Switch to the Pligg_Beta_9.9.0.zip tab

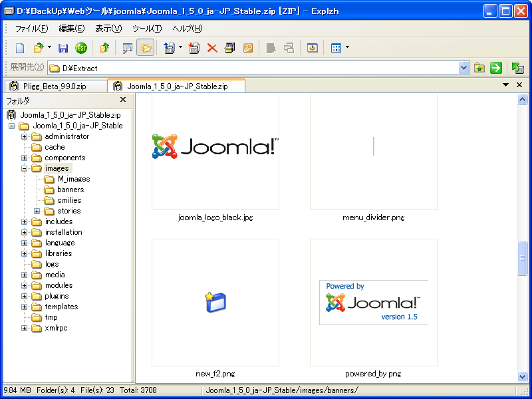point(56,86)
